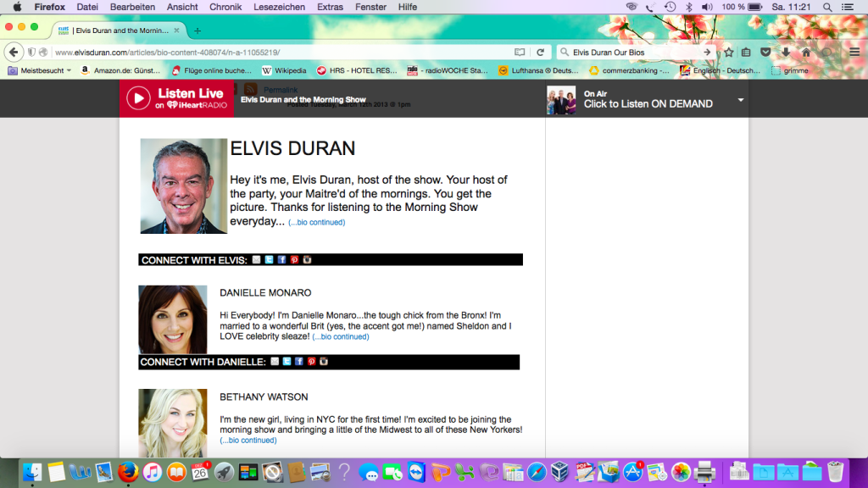Click the Firefox back arrow button
Viewport: 868px width, 488px height.
point(13,52)
